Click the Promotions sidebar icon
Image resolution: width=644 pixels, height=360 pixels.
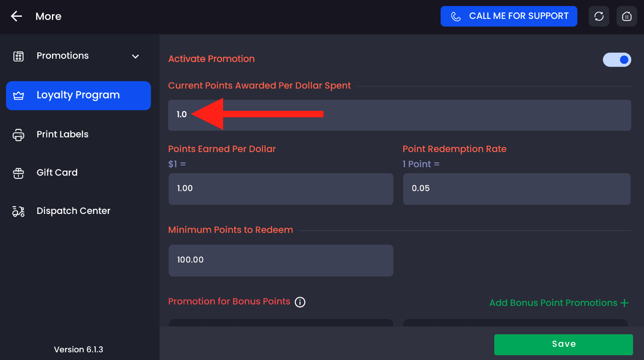pyautogui.click(x=18, y=56)
